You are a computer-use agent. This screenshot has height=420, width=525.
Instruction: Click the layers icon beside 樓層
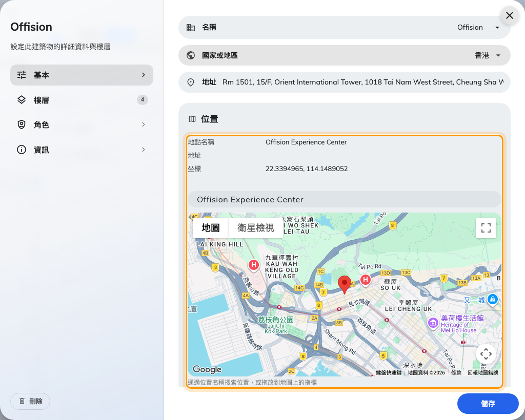click(22, 100)
